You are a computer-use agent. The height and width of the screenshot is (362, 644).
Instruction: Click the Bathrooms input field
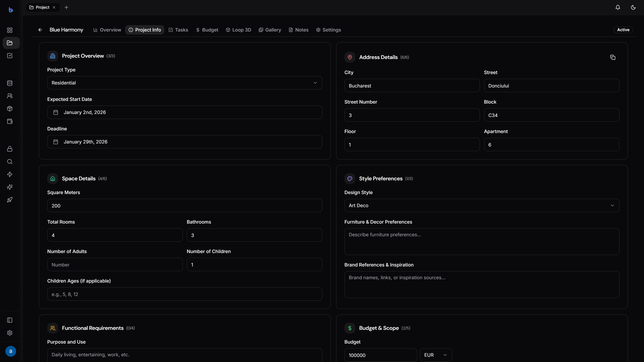255,235
